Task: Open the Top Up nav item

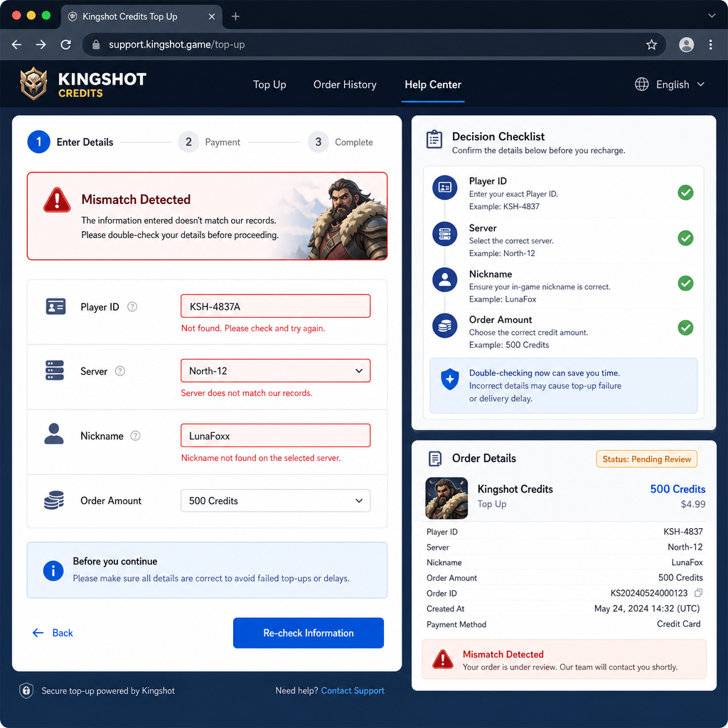Action: pos(269,85)
